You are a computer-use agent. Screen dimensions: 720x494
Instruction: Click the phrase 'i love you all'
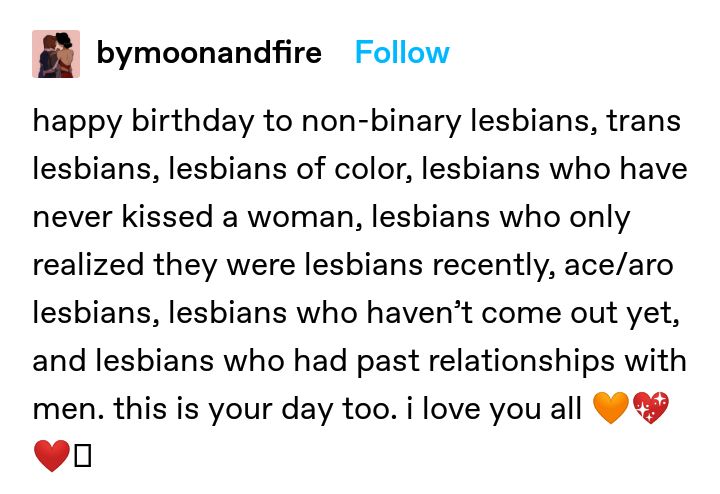494,408
